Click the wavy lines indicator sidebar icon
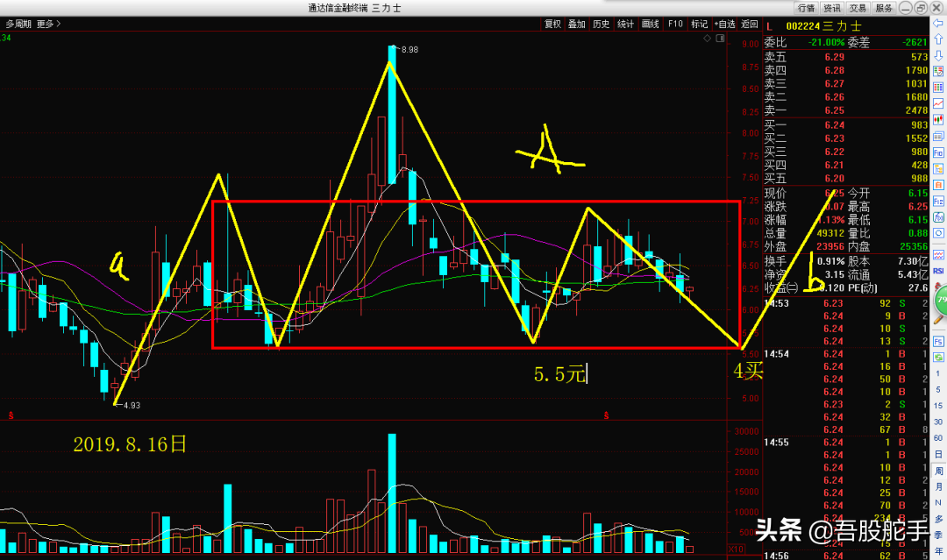Viewport: 947px width, 560px height. pyautogui.click(x=938, y=255)
